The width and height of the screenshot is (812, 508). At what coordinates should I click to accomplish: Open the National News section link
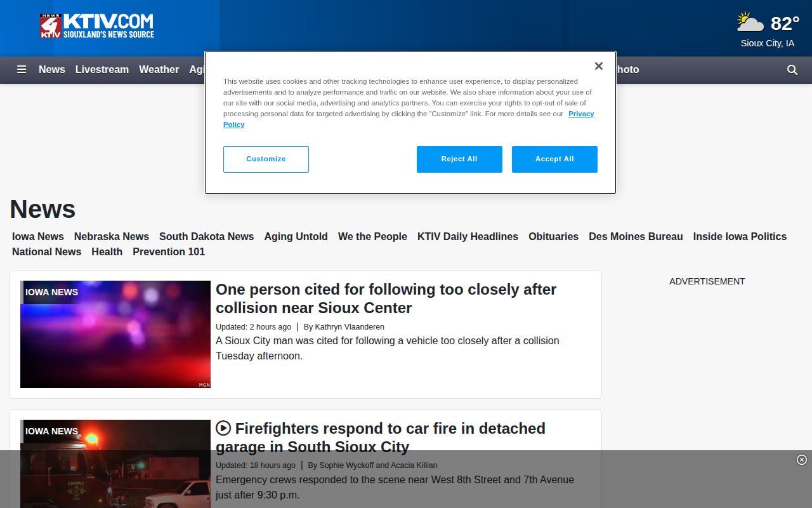[x=47, y=251]
